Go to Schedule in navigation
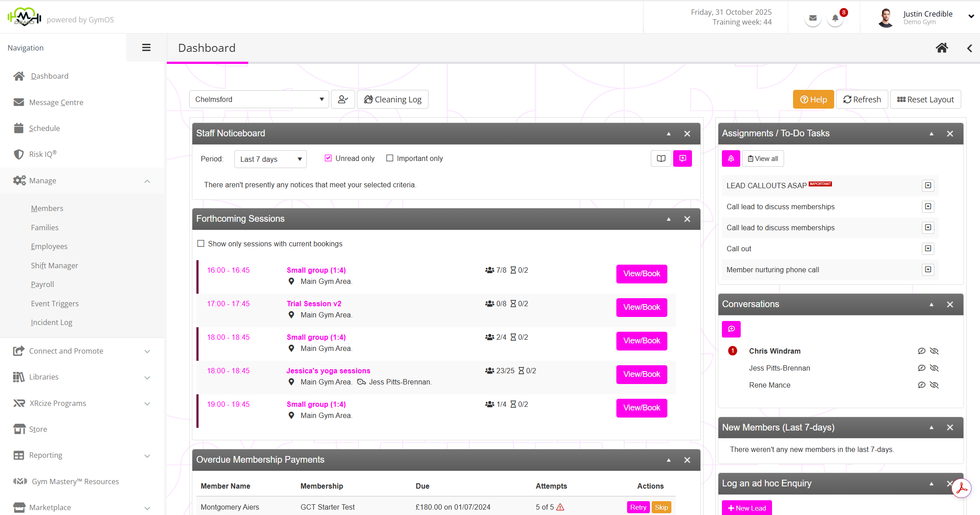980x515 pixels. tap(44, 128)
